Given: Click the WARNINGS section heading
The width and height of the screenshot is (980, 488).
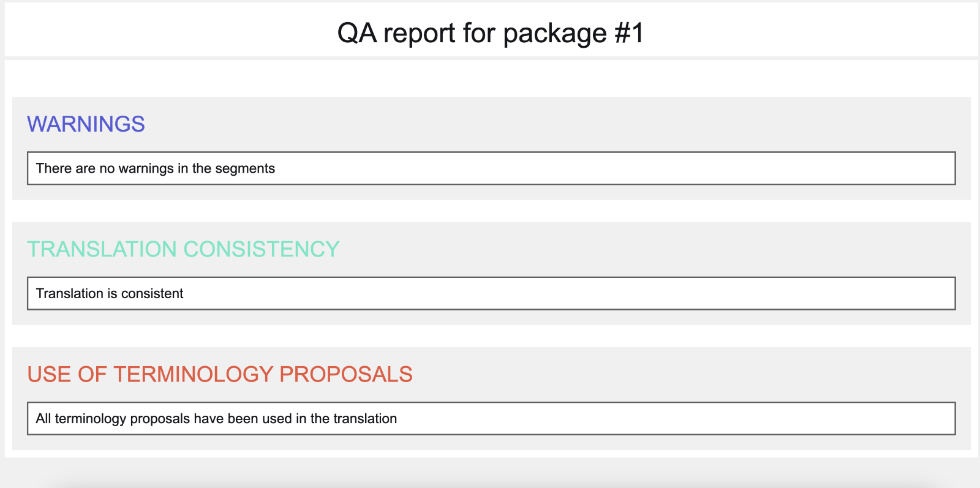Looking at the screenshot, I should click(86, 124).
